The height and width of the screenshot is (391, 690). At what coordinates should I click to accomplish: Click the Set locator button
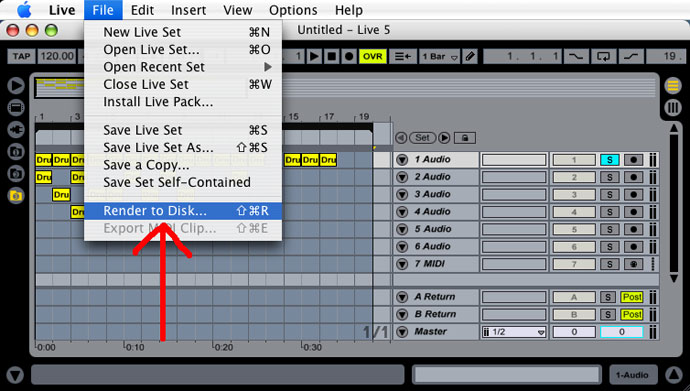click(x=422, y=138)
